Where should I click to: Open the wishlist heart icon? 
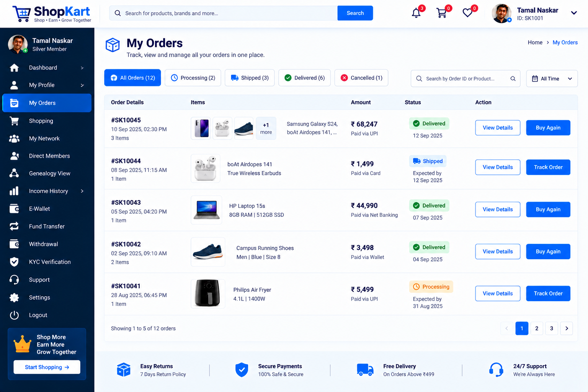(467, 13)
